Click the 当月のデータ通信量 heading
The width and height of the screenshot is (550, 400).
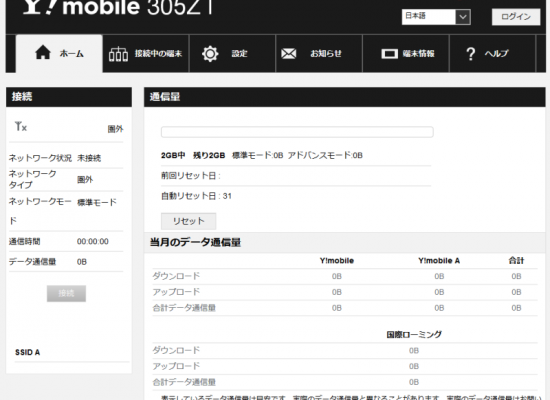[195, 242]
